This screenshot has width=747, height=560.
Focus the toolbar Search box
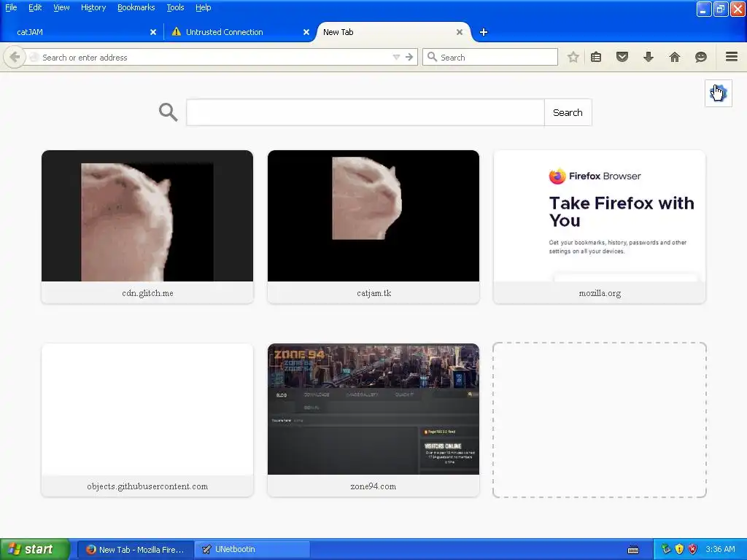coord(489,57)
